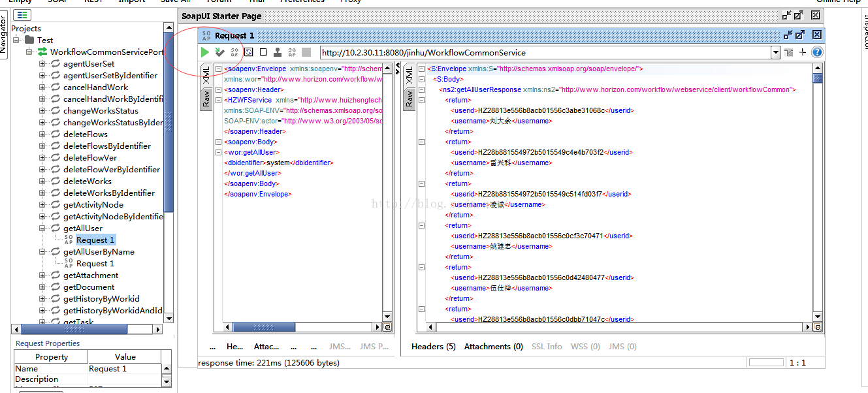Click the SOAP icon in Request 1 title

[206, 35]
